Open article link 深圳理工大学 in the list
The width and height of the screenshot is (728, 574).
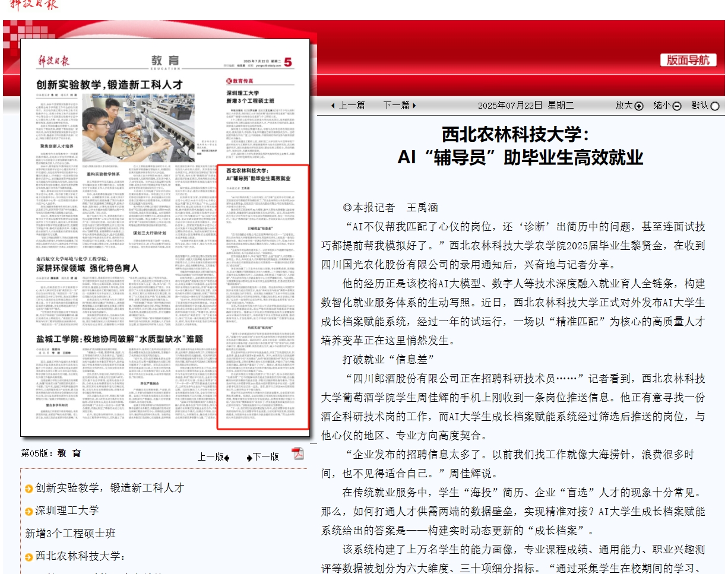click(x=67, y=510)
